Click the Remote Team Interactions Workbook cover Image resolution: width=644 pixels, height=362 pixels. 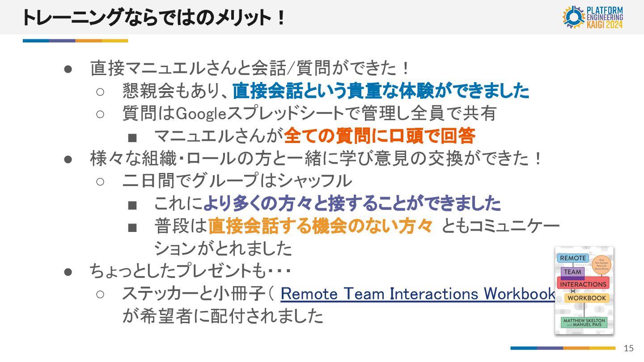point(584,290)
